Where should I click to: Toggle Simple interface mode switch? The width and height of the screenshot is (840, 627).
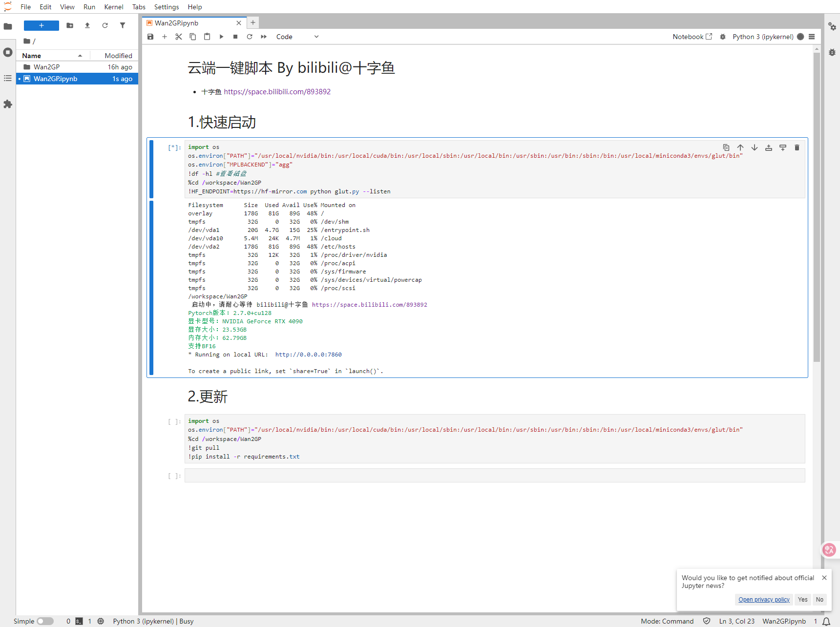coord(45,621)
